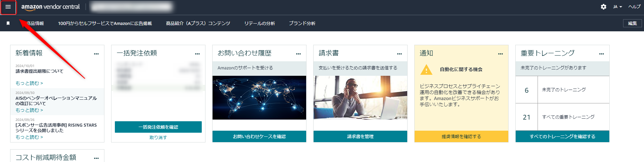
Task: Select the ブランド分析 menu item
Action: click(x=302, y=23)
